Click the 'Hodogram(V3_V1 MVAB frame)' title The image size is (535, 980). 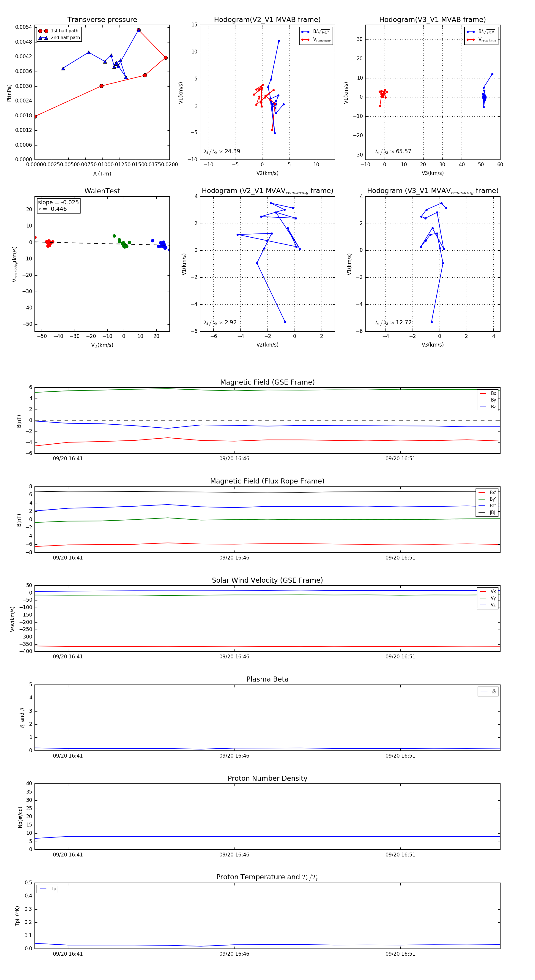(x=432, y=20)
